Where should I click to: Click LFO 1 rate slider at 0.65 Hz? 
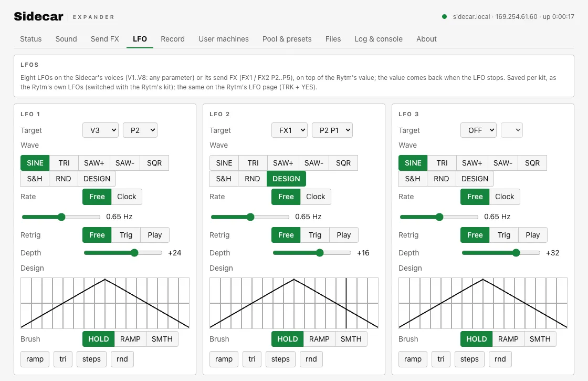[x=61, y=217]
